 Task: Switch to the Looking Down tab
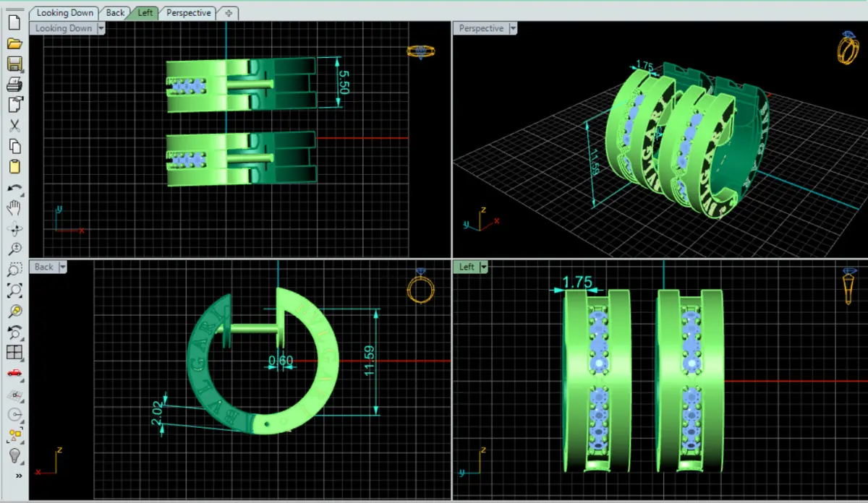coord(65,13)
